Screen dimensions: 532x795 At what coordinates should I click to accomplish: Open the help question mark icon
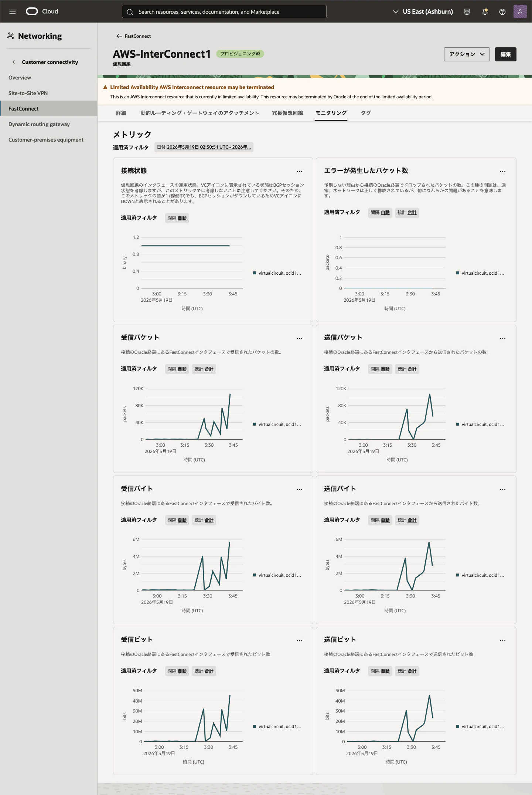pyautogui.click(x=502, y=12)
